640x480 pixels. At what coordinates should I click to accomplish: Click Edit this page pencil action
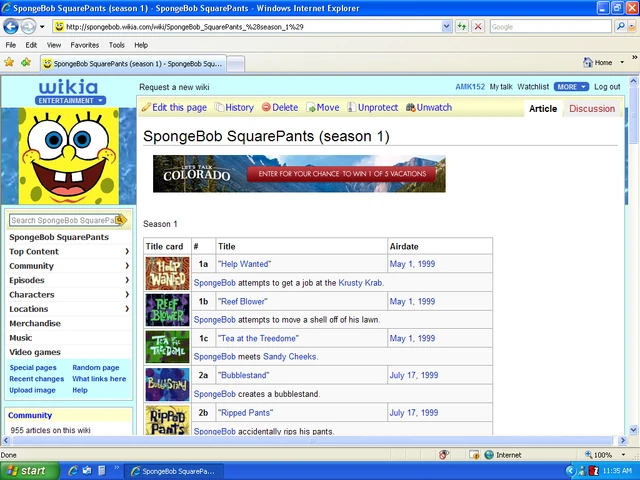174,107
